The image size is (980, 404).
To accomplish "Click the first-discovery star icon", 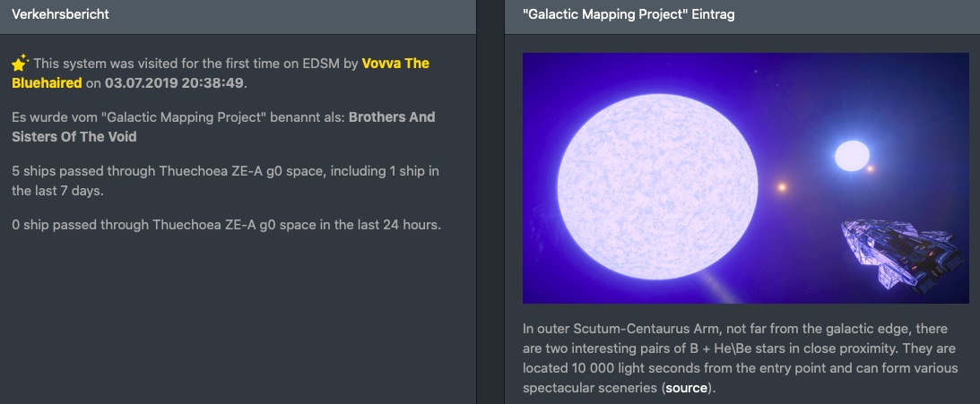I will click(20, 63).
